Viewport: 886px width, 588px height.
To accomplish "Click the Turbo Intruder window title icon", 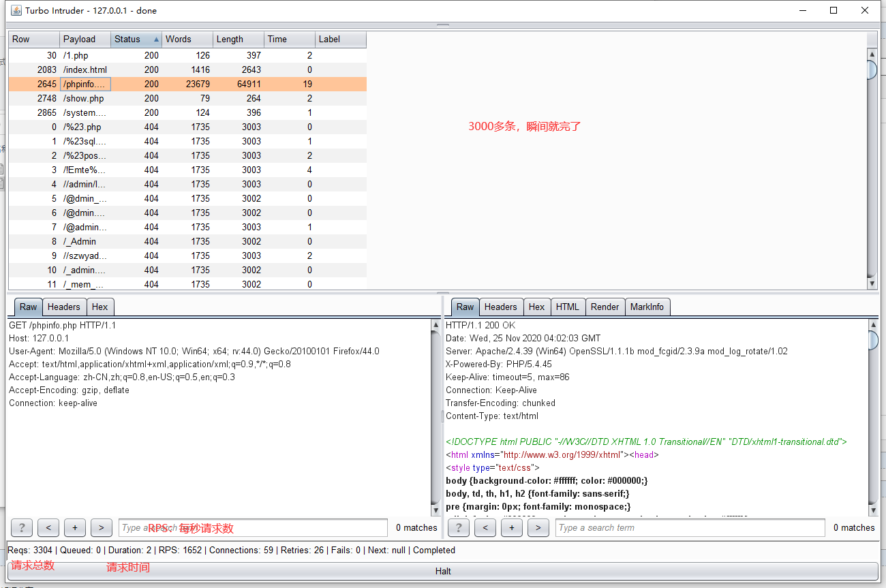I will [15, 10].
